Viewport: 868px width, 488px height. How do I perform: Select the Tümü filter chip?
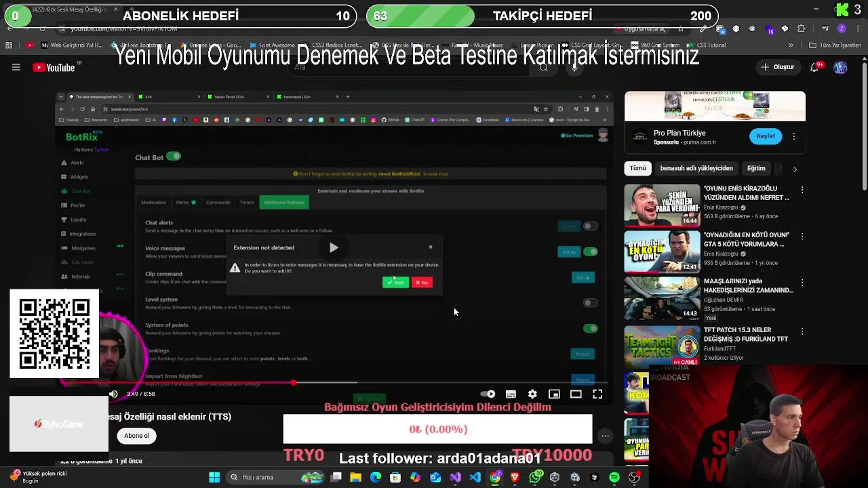[638, 168]
